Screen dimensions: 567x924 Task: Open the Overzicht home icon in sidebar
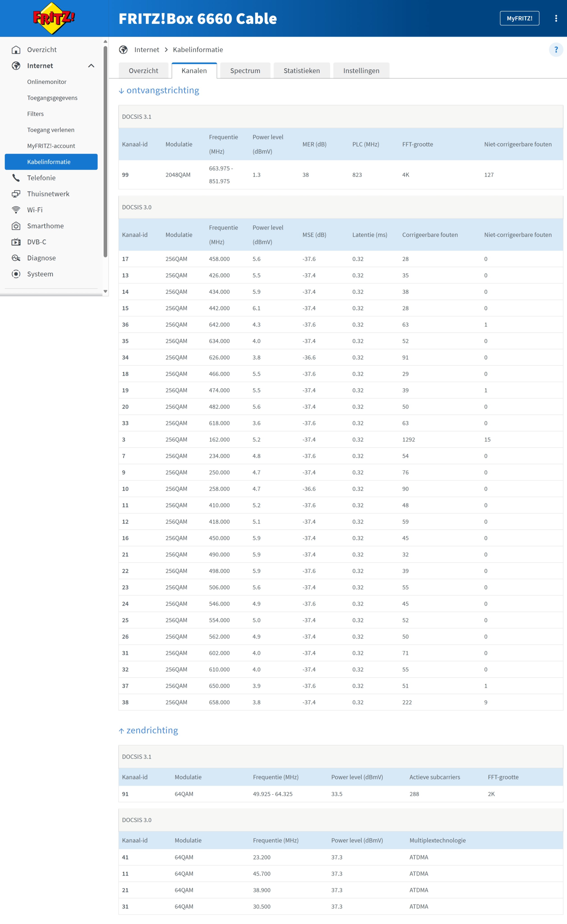tap(16, 50)
